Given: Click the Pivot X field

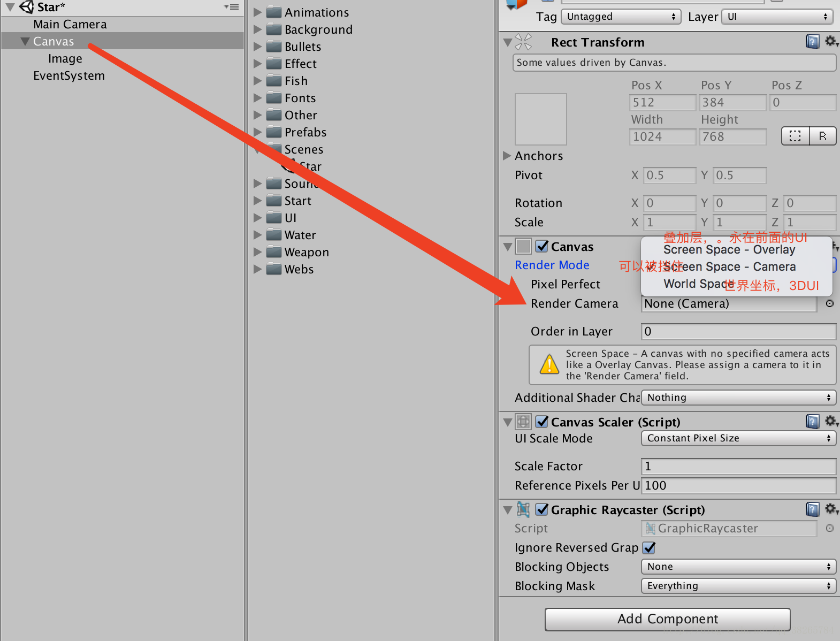Looking at the screenshot, I should coord(669,175).
